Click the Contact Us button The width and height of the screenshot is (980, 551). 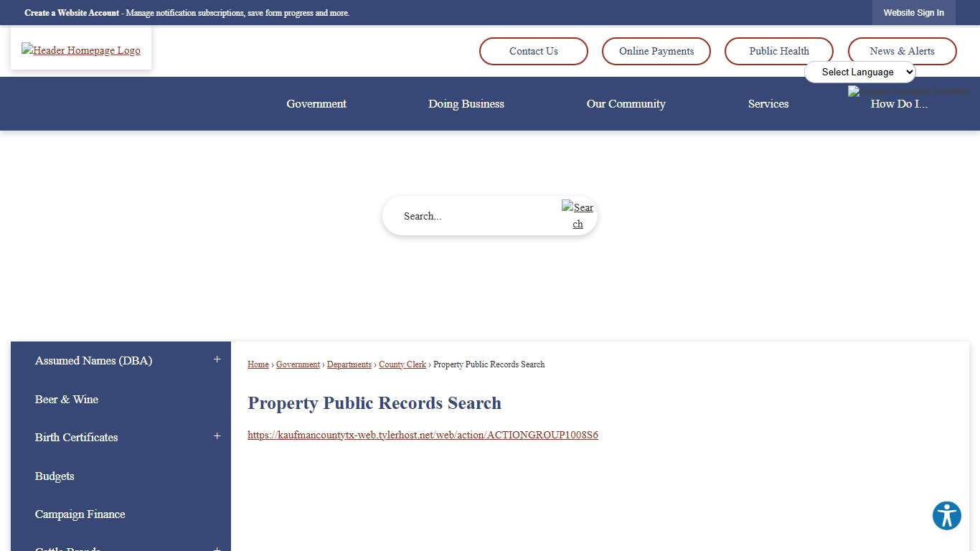click(533, 51)
